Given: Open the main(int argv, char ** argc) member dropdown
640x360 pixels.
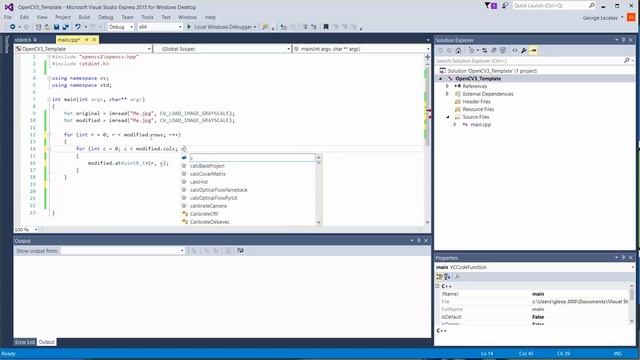Looking at the screenshot, I should pos(362,49).
